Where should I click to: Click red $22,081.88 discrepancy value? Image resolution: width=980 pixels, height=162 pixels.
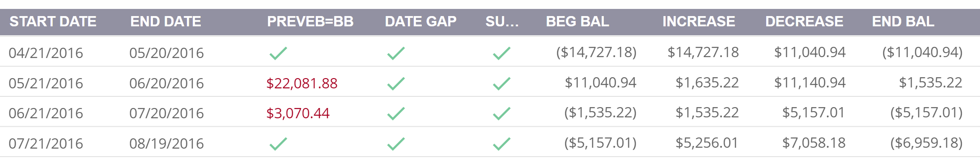pyautogui.click(x=302, y=83)
